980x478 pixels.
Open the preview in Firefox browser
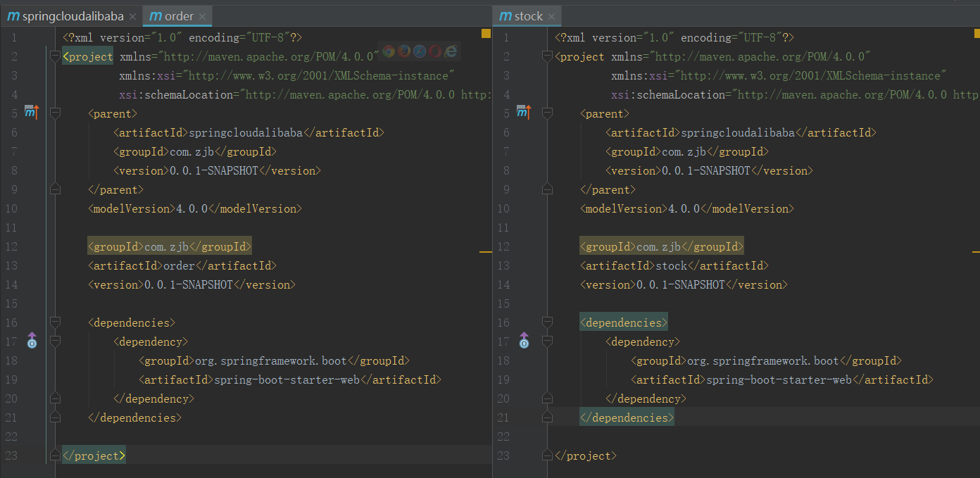click(x=404, y=51)
